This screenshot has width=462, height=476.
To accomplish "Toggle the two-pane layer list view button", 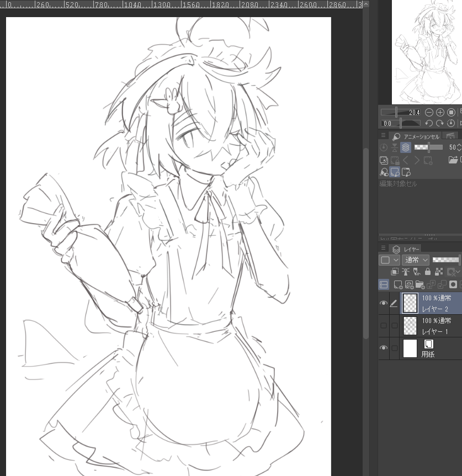I will point(384,284).
